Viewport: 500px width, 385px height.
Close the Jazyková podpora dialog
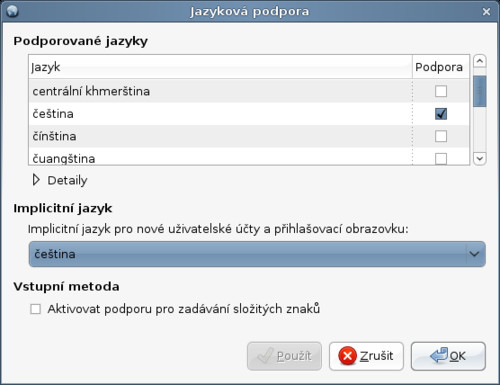pos(486,12)
